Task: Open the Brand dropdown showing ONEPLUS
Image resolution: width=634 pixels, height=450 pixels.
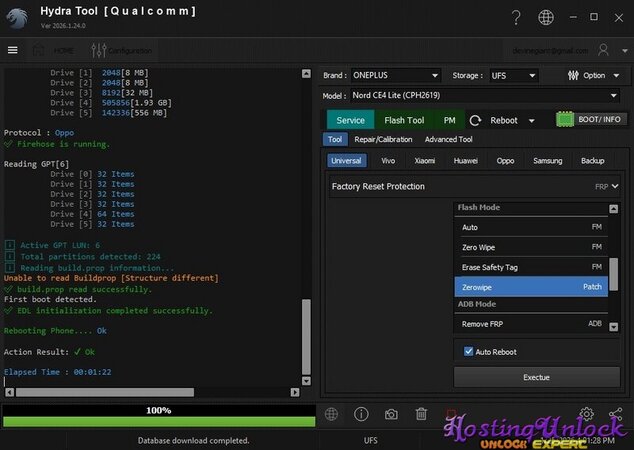Action: (396, 75)
